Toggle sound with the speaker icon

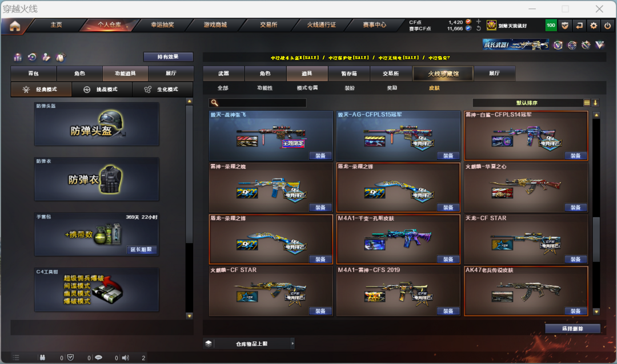point(126,358)
